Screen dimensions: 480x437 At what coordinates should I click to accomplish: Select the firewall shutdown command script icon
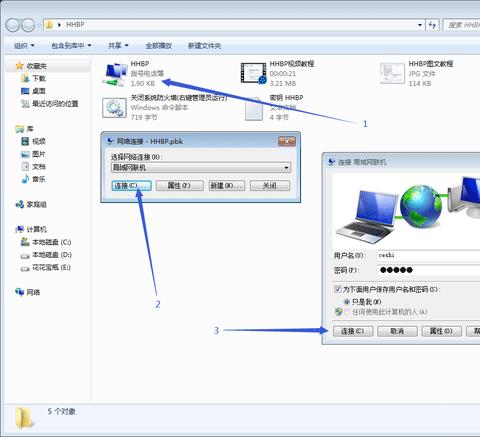(114, 108)
